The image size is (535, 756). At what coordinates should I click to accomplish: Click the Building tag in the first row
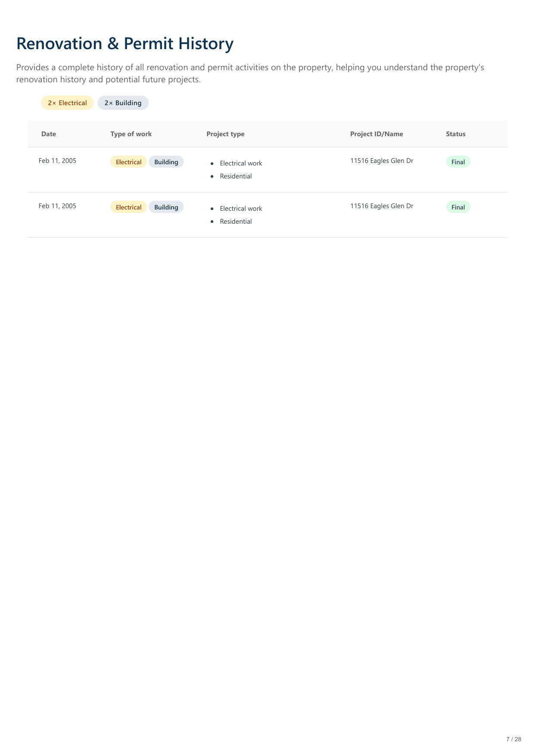pyautogui.click(x=166, y=162)
